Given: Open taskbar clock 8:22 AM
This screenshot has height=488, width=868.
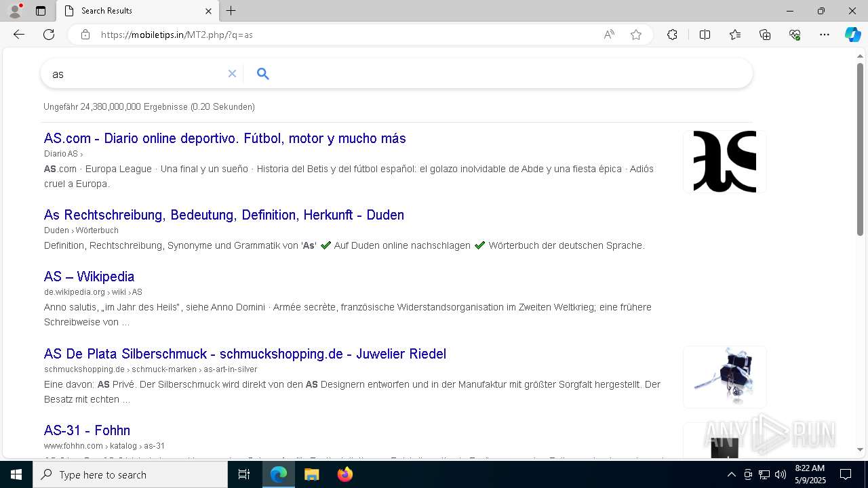Looking at the screenshot, I should pos(810,474).
